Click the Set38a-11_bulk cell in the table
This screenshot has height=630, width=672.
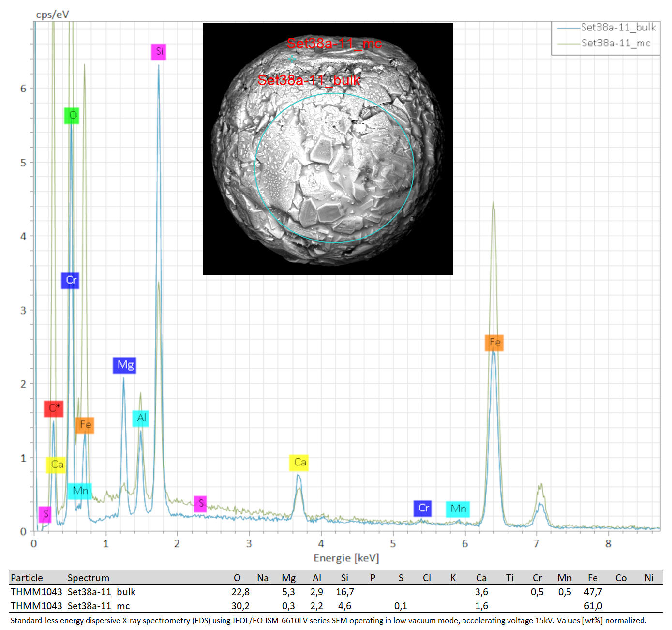102,592
